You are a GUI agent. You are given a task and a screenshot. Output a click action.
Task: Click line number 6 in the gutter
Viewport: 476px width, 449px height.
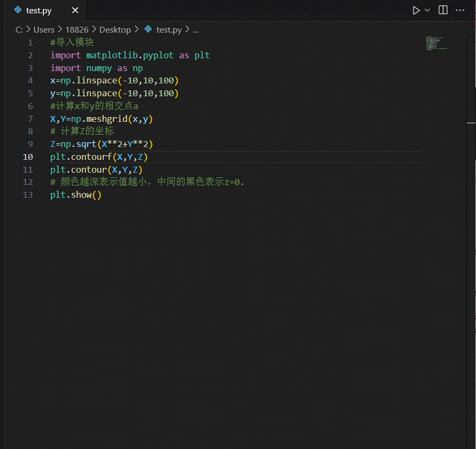click(x=30, y=106)
